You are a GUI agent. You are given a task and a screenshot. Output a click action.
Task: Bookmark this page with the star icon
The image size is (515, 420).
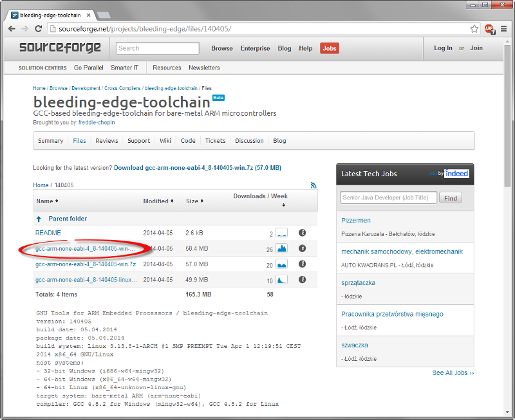point(474,29)
